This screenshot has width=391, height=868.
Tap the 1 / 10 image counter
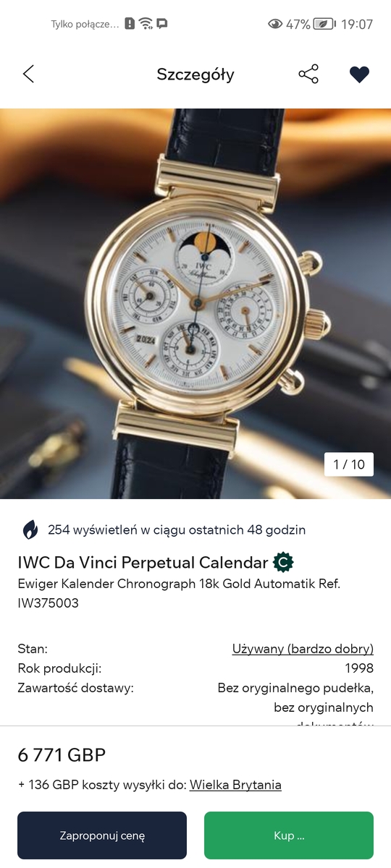pos(349,464)
